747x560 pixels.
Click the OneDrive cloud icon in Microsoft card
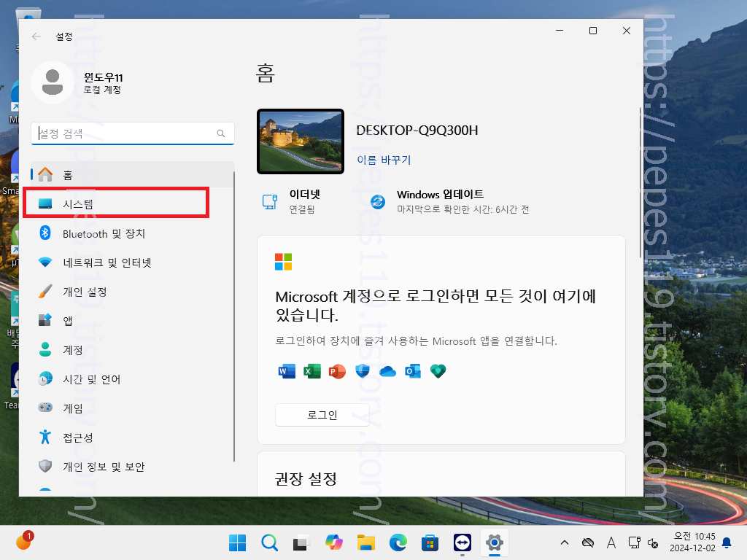tap(388, 371)
